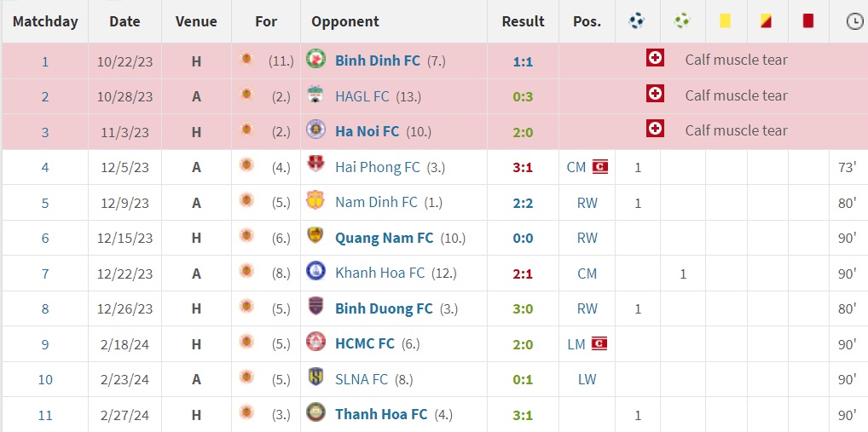Open the 0:1 result against SLNA FC
The image size is (868, 432).
click(x=523, y=380)
